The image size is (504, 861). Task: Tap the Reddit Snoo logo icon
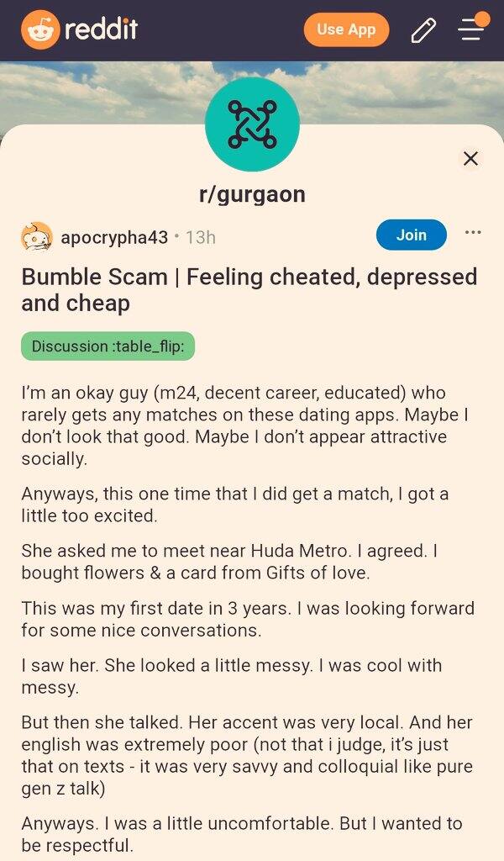[x=39, y=29]
